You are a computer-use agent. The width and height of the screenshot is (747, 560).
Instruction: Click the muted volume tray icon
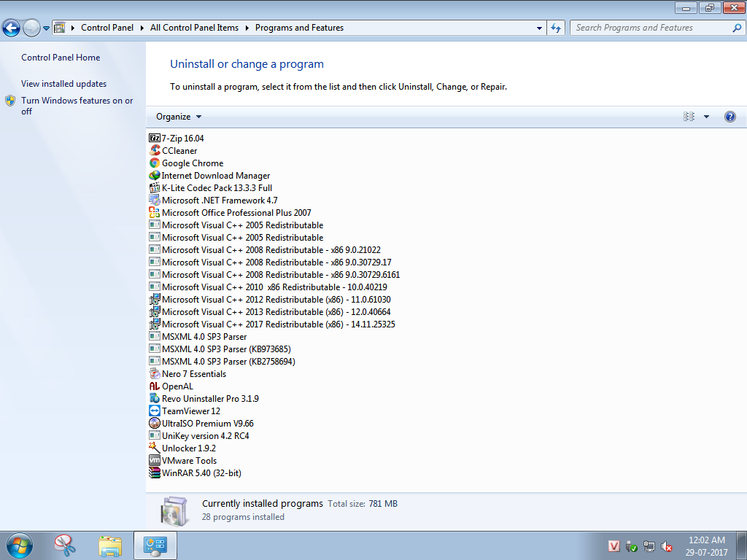(x=667, y=546)
